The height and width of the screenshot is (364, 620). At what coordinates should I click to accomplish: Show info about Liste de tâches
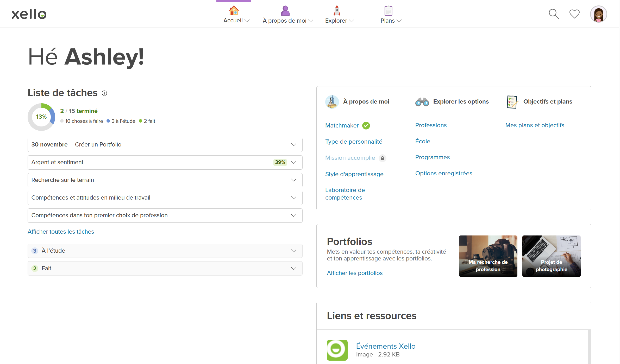(104, 93)
